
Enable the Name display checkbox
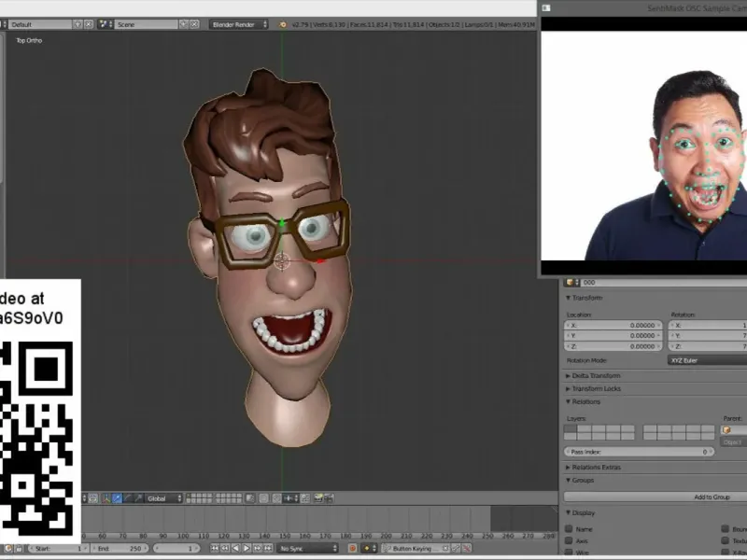click(569, 529)
